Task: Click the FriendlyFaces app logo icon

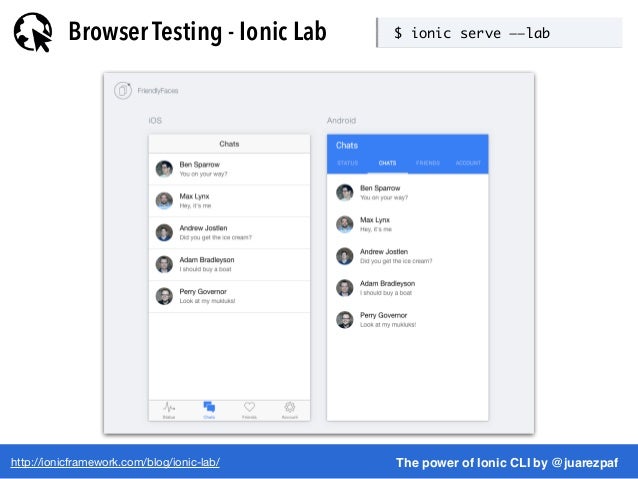Action: point(122,90)
